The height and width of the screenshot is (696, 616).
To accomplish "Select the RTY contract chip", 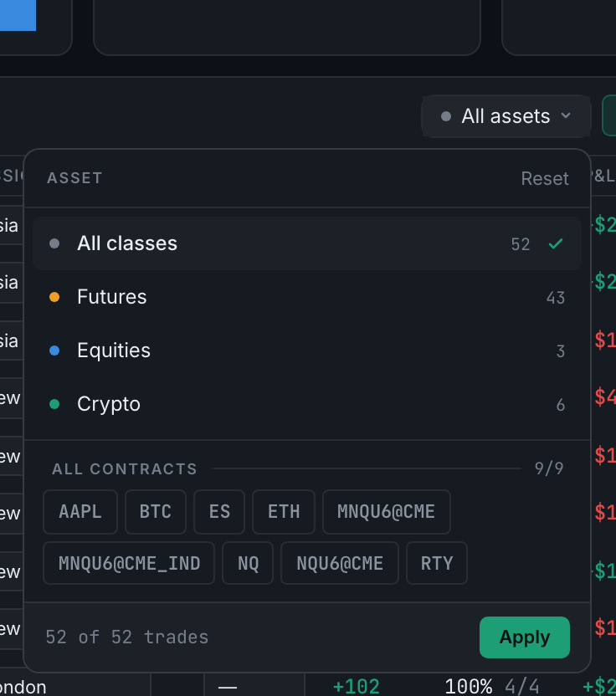I will 437,563.
